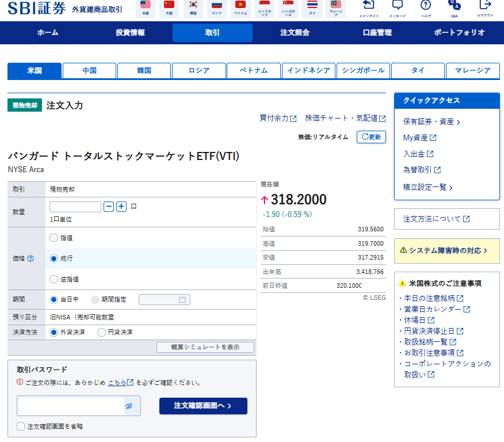Screen dimensions: 504x442
Task: Open 積立設定一覧 in quick access
Action: (x=428, y=188)
